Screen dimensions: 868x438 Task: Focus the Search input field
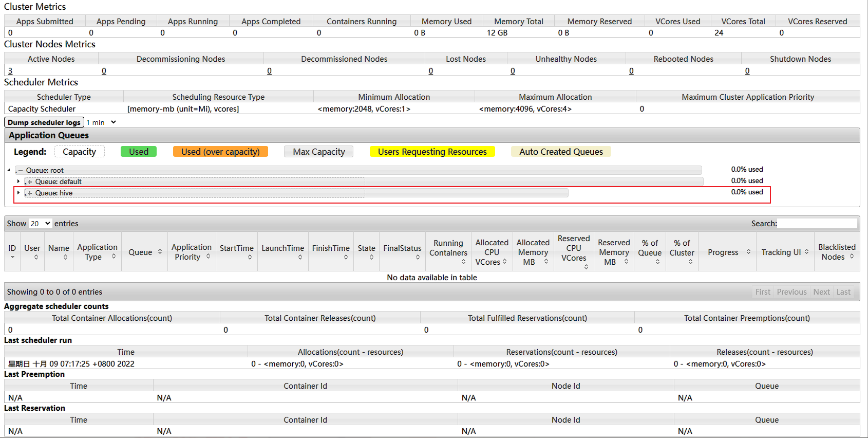pos(817,224)
